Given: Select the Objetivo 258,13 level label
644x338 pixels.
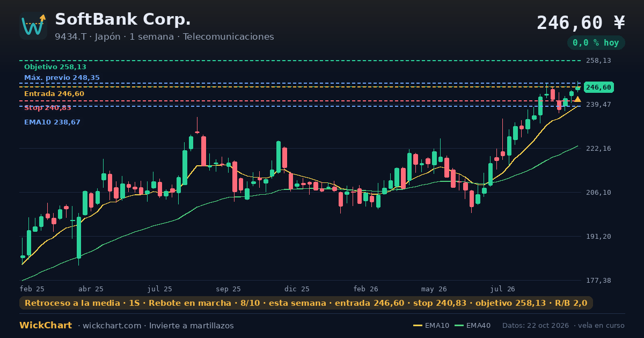Looking at the screenshot, I should [x=55, y=67].
